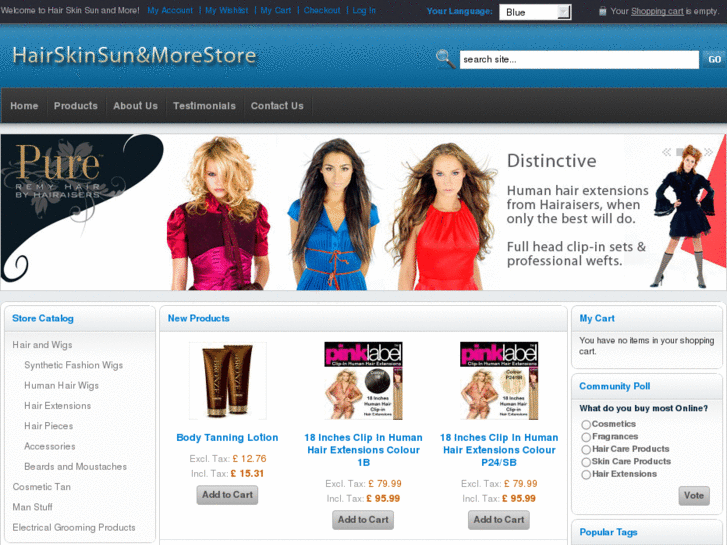Open the Testimonials menu item
727x545 pixels.
(204, 106)
